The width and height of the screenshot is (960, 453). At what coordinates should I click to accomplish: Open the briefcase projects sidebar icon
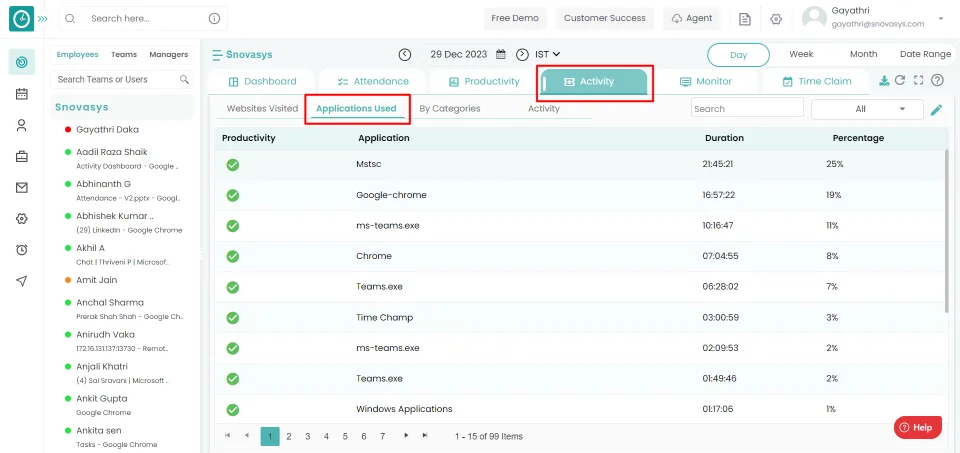pyautogui.click(x=21, y=157)
